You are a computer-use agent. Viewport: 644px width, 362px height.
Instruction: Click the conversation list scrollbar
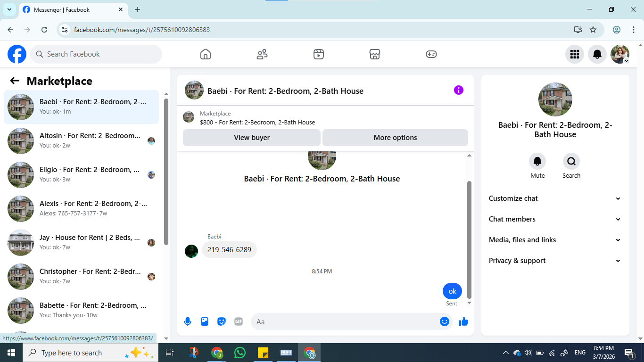[x=166, y=172]
